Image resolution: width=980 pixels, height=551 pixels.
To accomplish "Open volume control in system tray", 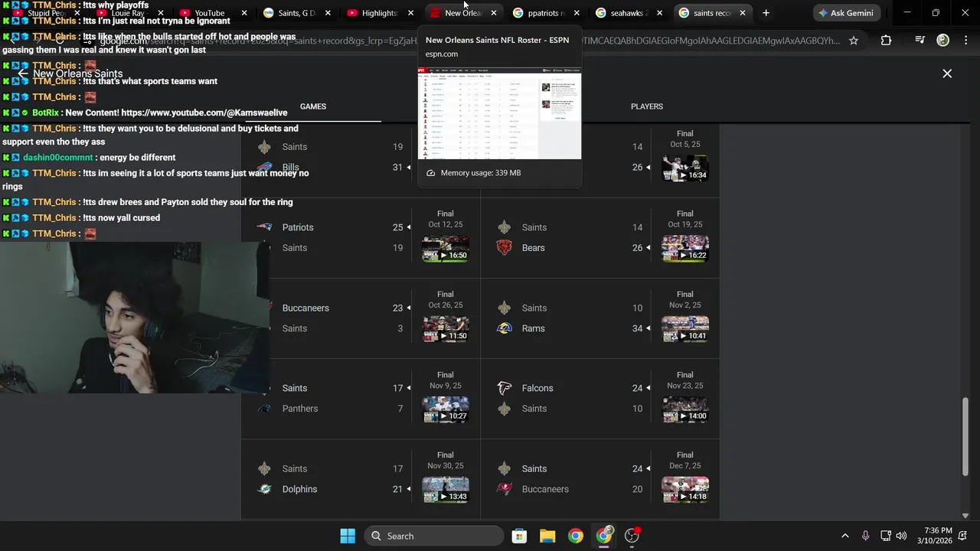I will tap(902, 536).
